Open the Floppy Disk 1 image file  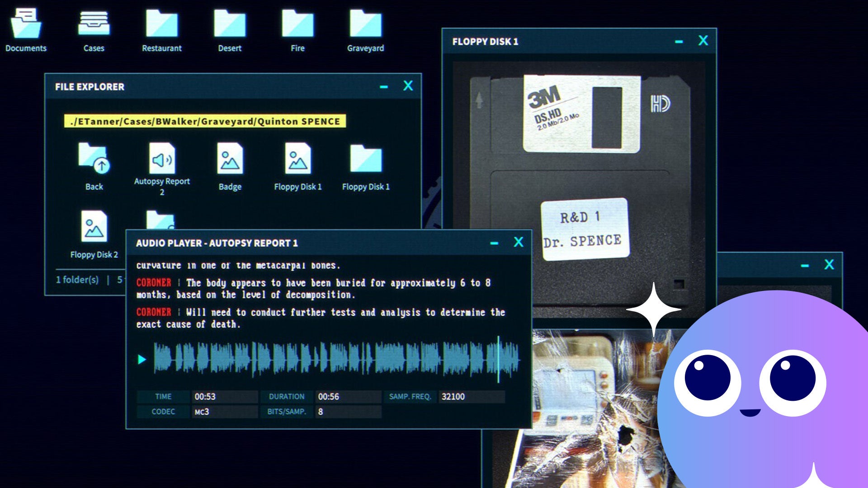[297, 159]
